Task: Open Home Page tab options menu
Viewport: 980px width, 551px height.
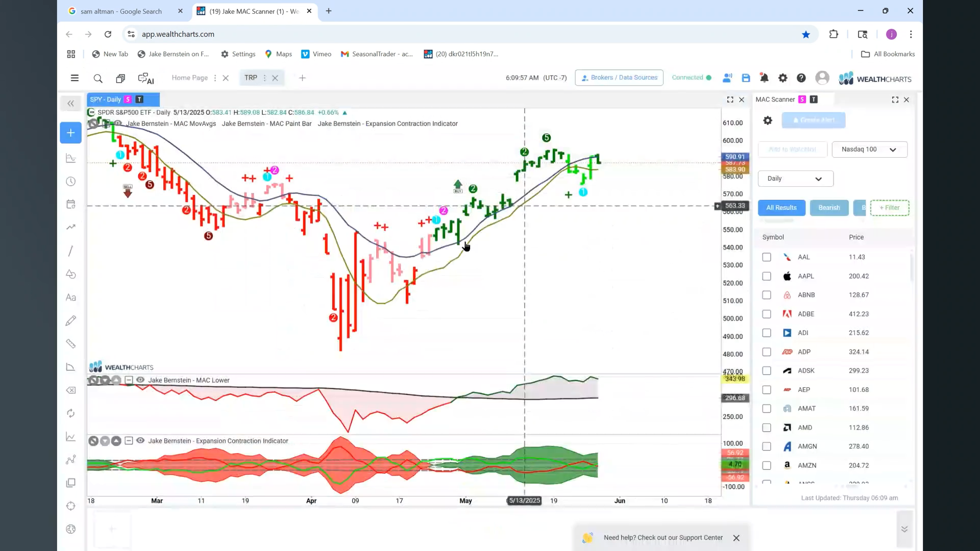Action: (215, 78)
